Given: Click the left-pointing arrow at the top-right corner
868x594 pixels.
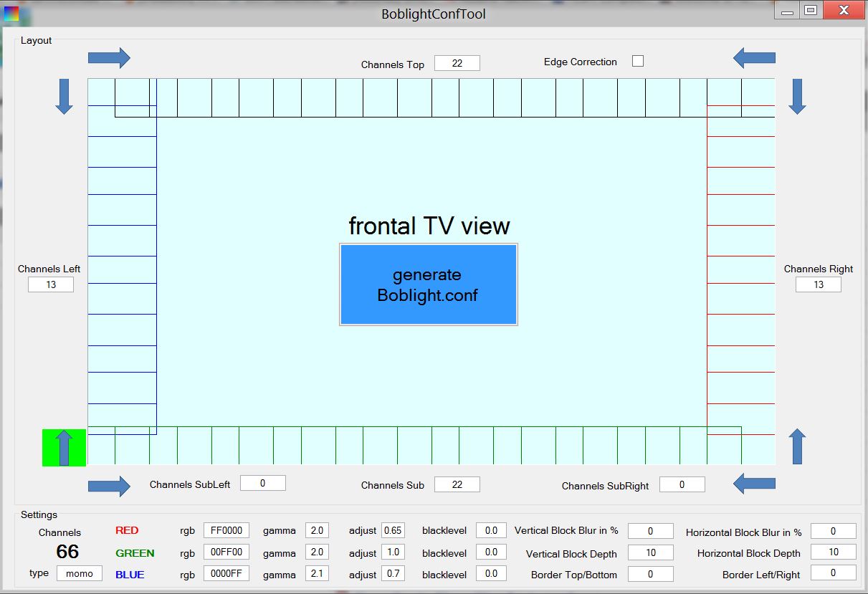Looking at the screenshot, I should (x=754, y=58).
